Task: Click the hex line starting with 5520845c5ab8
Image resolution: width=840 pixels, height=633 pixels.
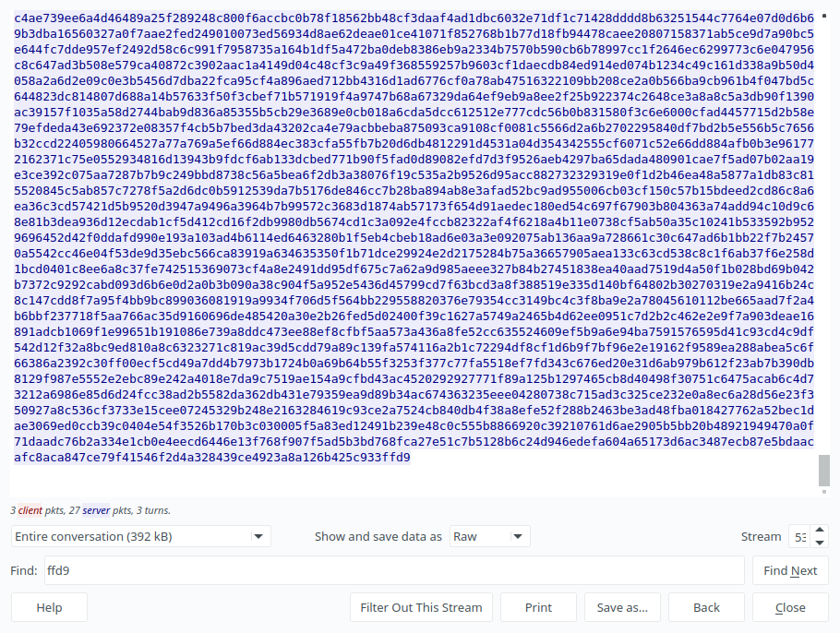Action: [414, 191]
